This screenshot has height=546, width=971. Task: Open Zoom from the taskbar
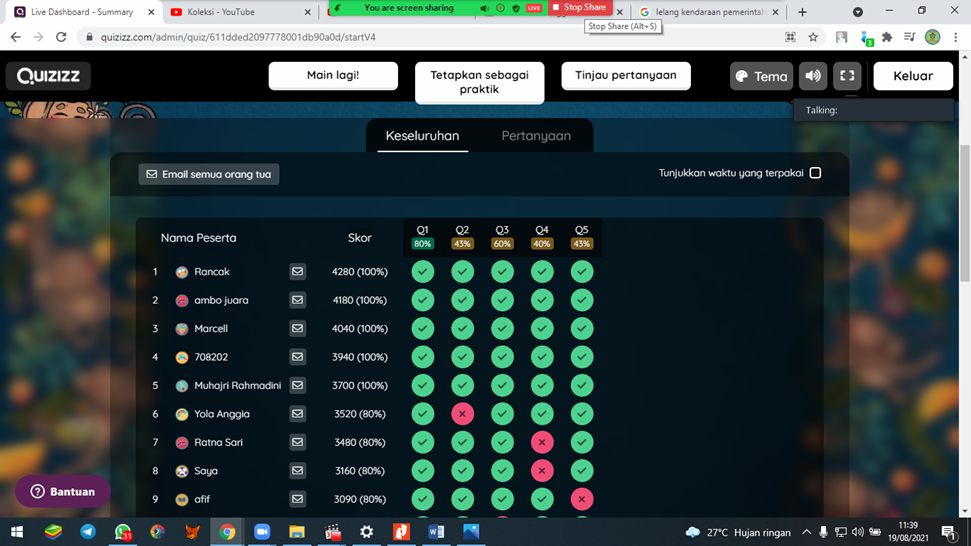(x=262, y=532)
